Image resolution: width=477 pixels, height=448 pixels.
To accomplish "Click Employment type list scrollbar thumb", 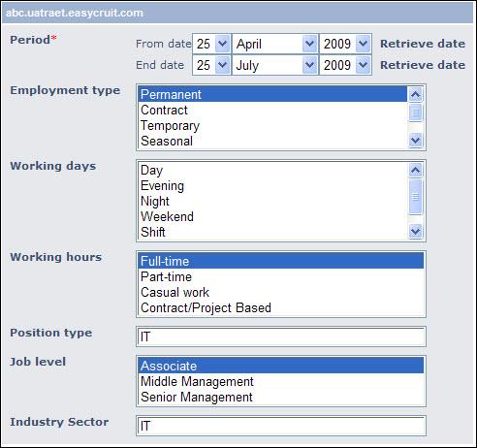I will tap(415, 112).
